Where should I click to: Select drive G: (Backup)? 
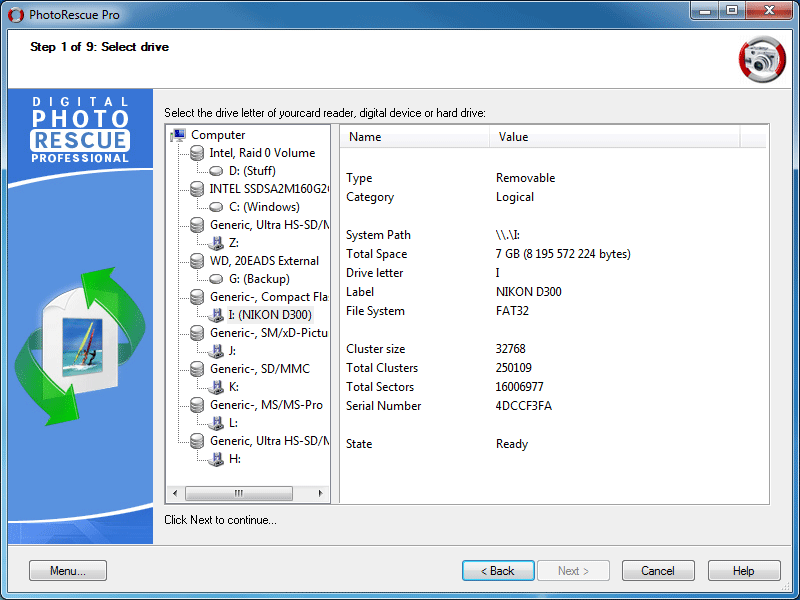[x=259, y=279]
